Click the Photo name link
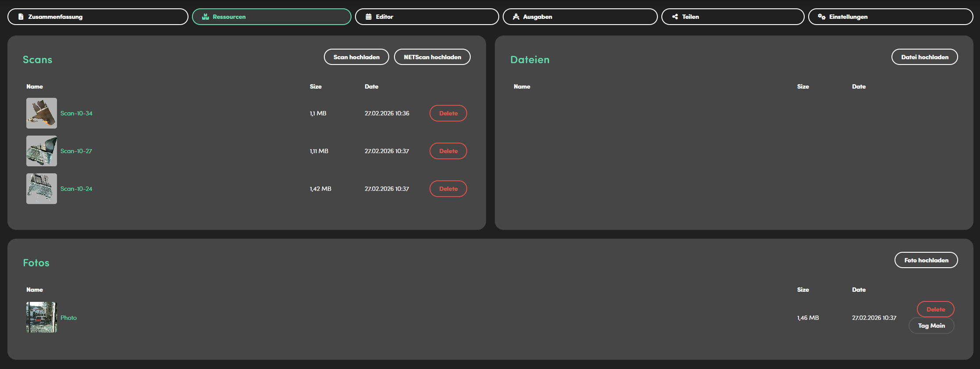980x369 pixels. point(68,318)
